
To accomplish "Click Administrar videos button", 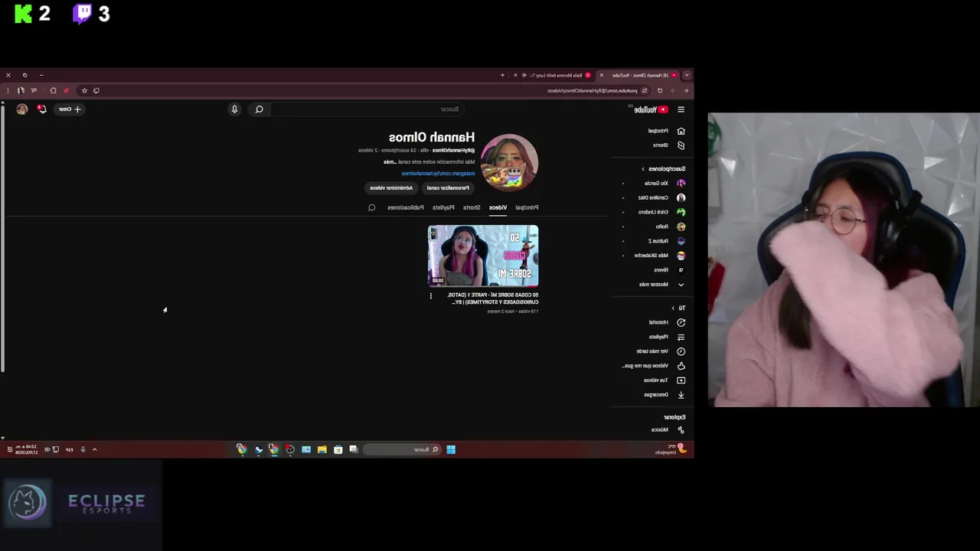I will click(x=391, y=187).
